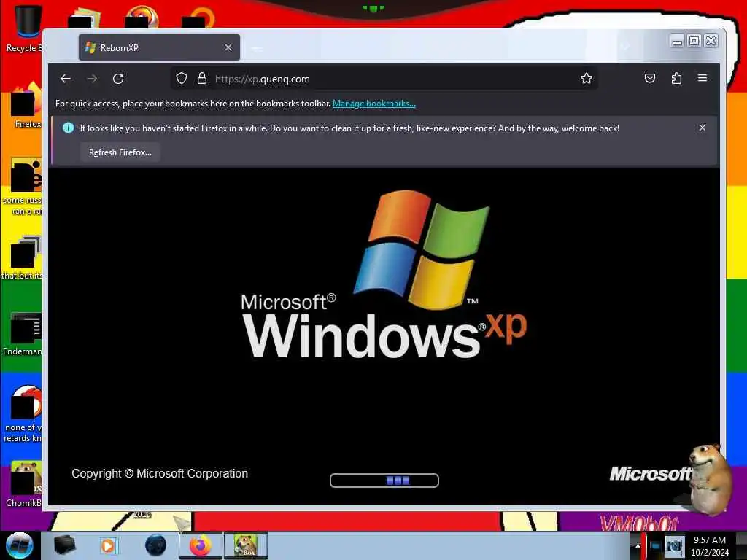747x560 pixels.
Task: Bookmark this page with the star
Action: [587, 79]
